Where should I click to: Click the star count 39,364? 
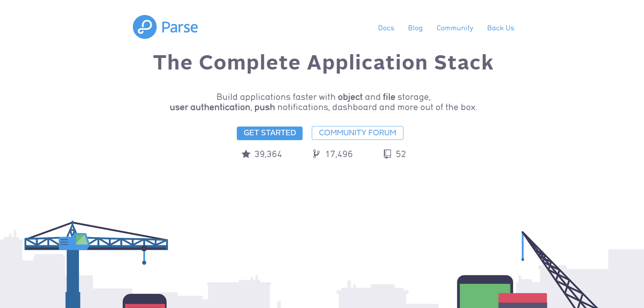click(268, 154)
